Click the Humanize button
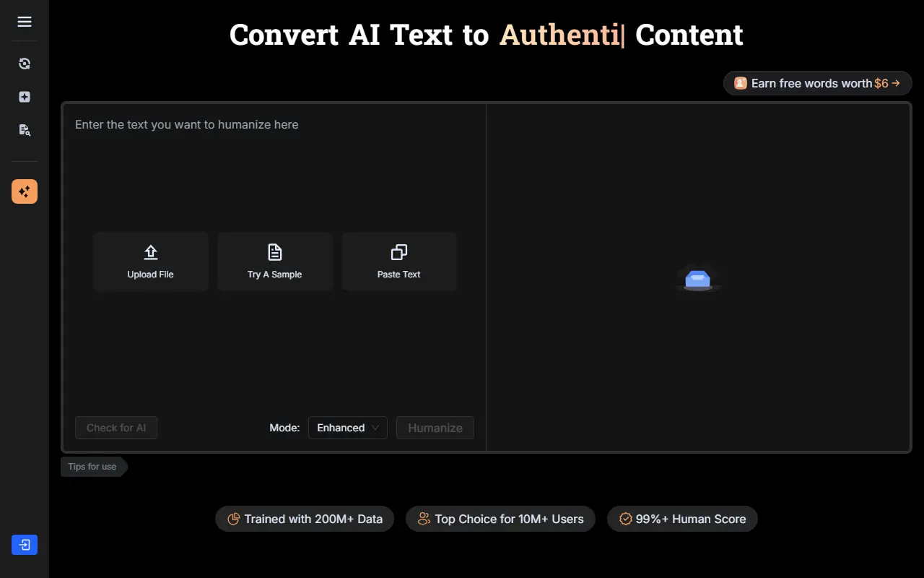Viewport: 924px width, 578px height. coord(435,428)
